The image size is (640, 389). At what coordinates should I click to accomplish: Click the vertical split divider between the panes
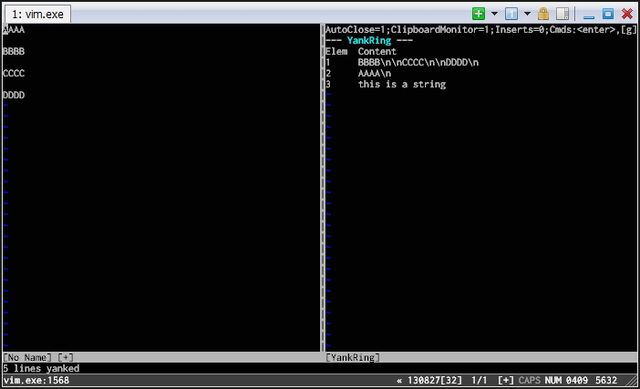[x=323, y=188]
